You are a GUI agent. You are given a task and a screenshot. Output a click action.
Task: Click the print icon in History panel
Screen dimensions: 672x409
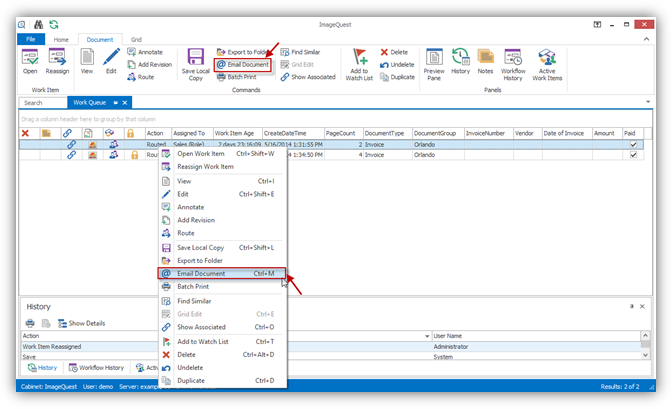(x=30, y=323)
